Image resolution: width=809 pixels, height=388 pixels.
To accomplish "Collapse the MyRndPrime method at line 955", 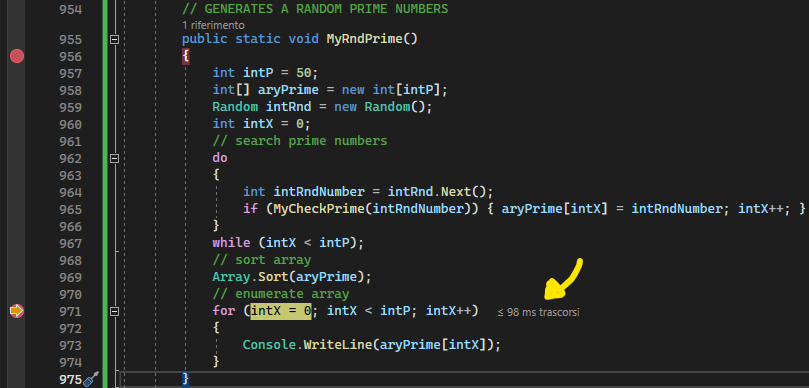I will (x=115, y=39).
